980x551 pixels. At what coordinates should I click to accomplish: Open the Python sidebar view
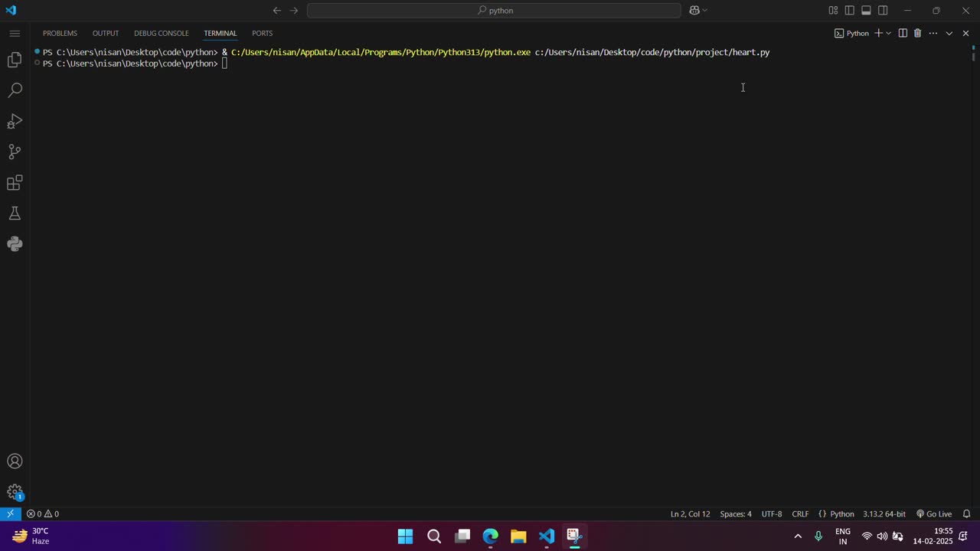coord(15,244)
